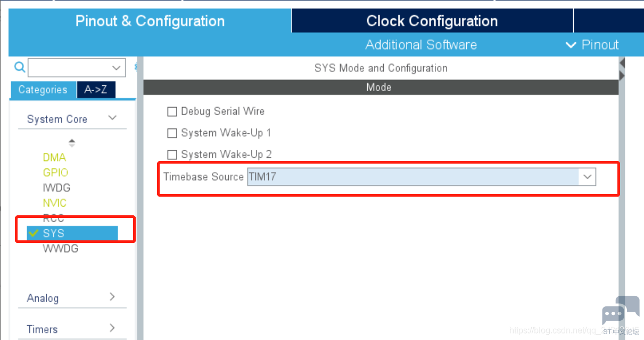This screenshot has height=340, width=644.
Task: Tick System Wake-Up 1 checkbox
Action: (x=172, y=133)
